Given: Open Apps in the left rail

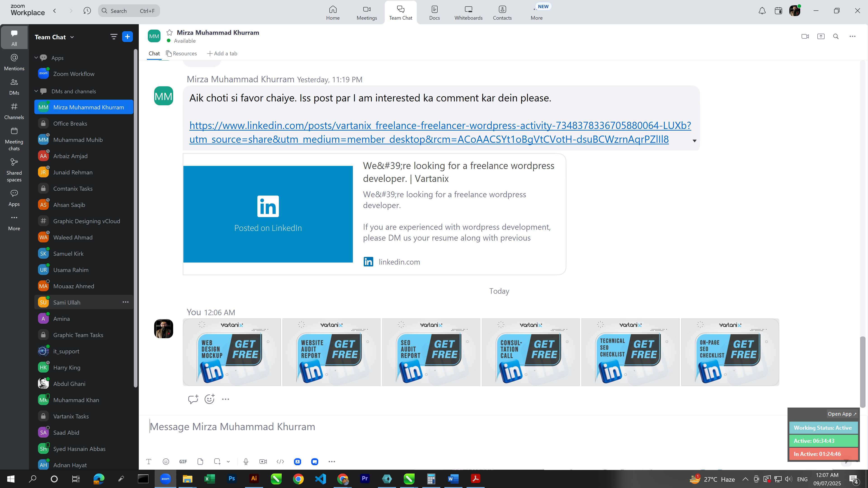Looking at the screenshot, I should (x=14, y=198).
